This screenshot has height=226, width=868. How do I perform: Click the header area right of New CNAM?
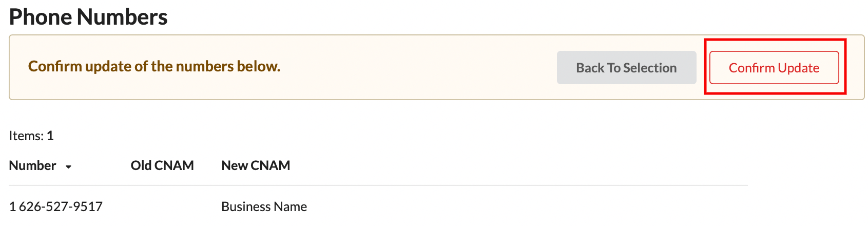tap(518, 165)
